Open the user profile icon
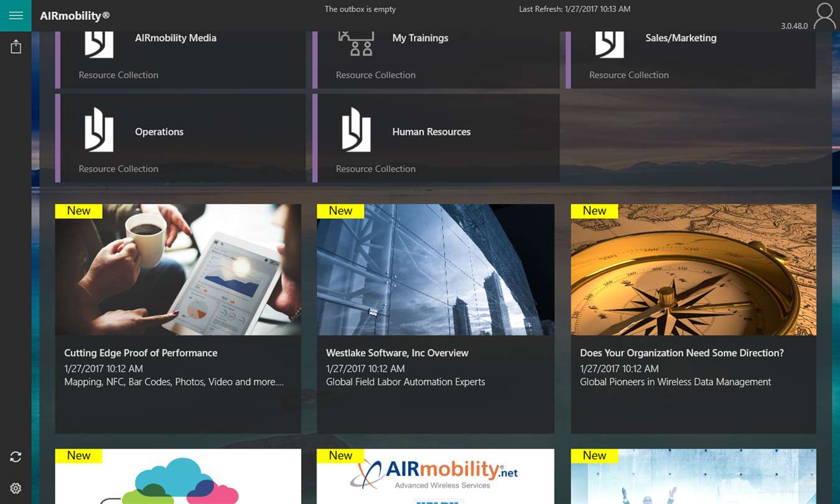Screen dimensions: 840x504 [824, 16]
